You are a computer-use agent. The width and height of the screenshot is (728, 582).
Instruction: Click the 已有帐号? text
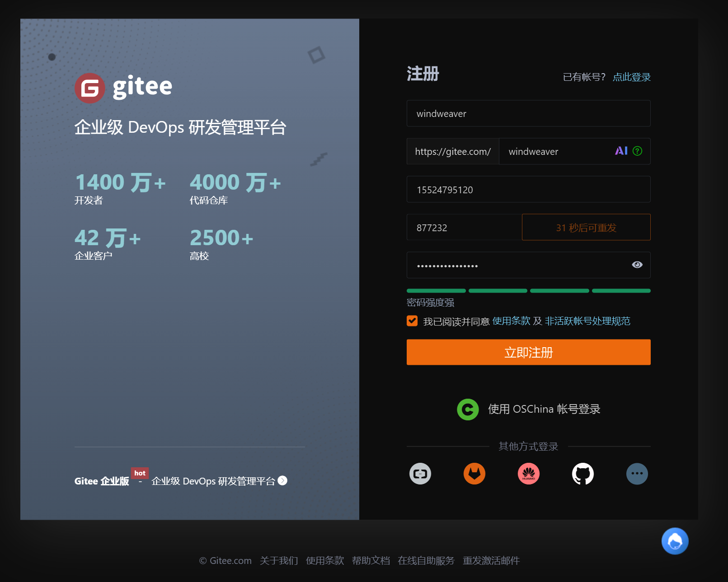[584, 77]
